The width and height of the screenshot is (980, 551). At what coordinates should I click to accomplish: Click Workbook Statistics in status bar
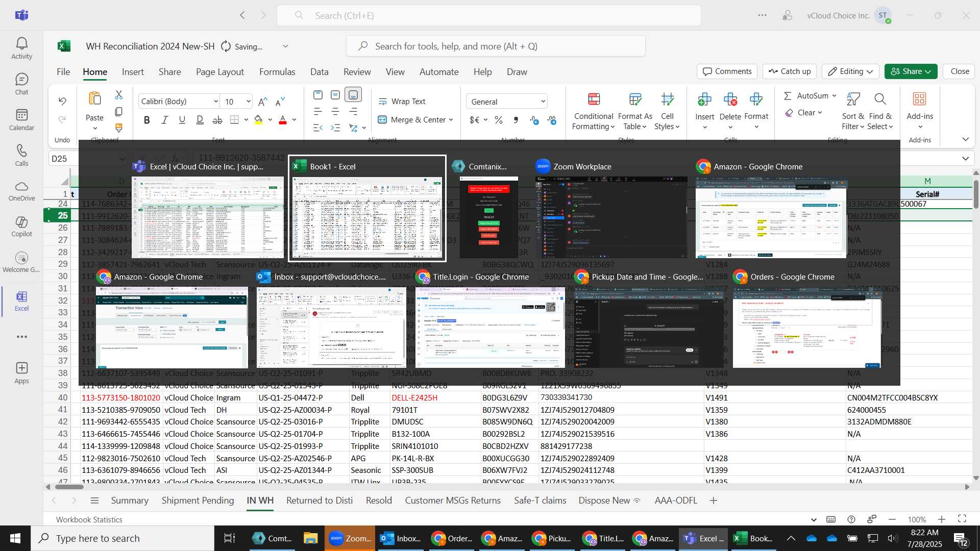(89, 519)
